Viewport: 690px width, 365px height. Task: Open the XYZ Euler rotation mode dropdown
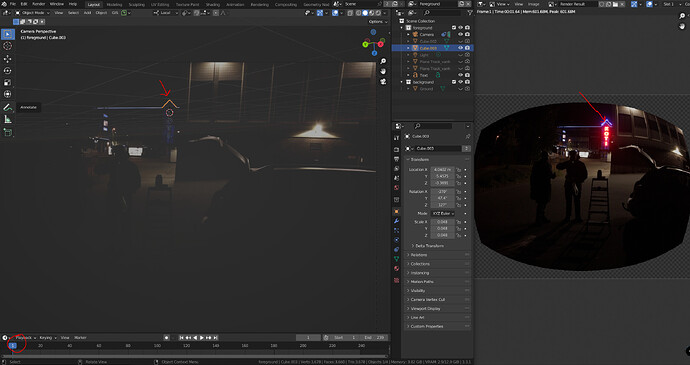click(443, 214)
